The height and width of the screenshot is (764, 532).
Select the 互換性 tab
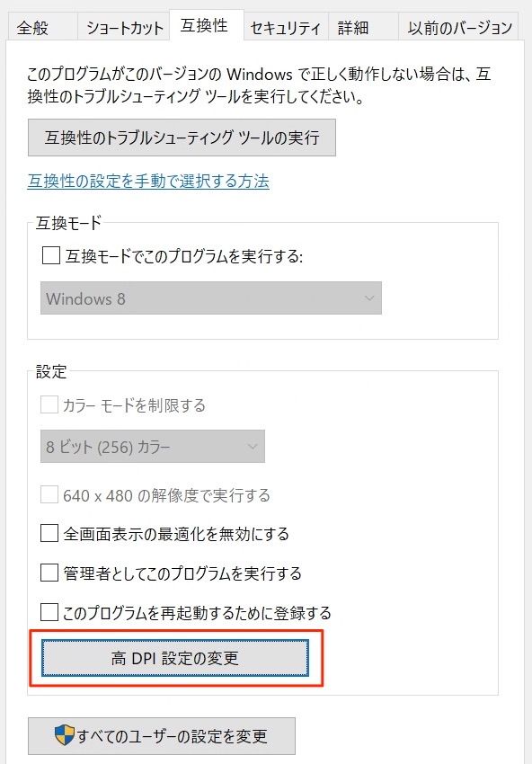(x=206, y=25)
